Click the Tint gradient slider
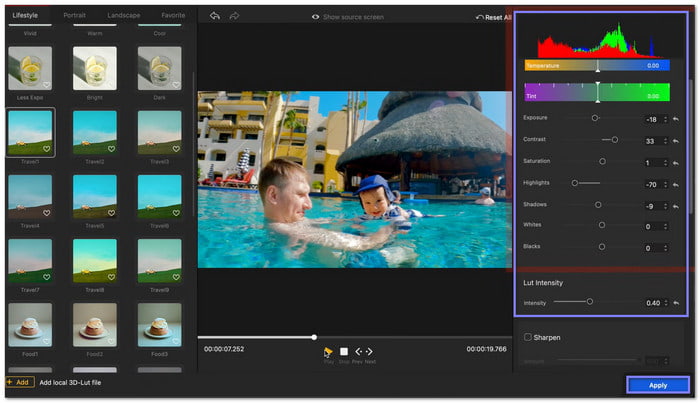The height and width of the screenshot is (403, 700). tap(597, 92)
